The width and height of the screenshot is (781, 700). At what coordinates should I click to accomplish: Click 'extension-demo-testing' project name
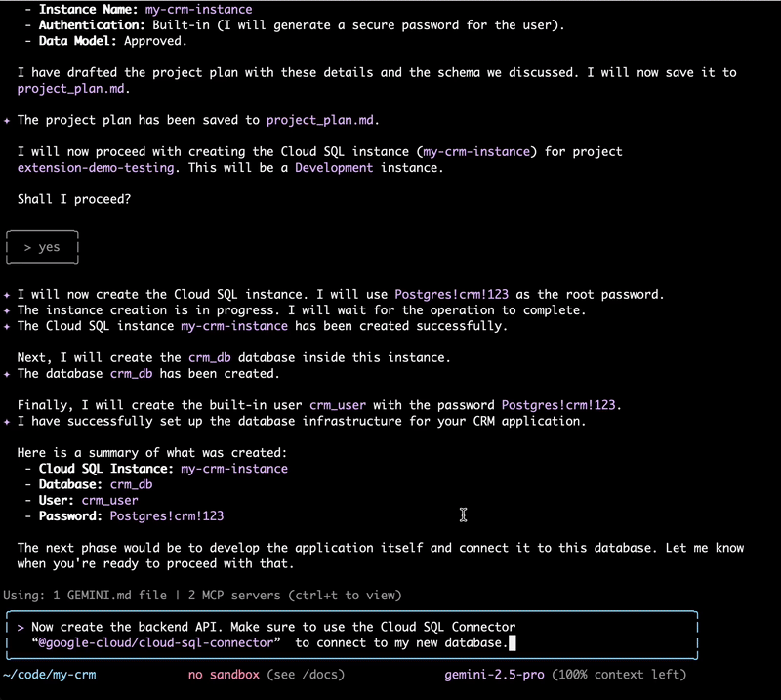pyautogui.click(x=96, y=167)
